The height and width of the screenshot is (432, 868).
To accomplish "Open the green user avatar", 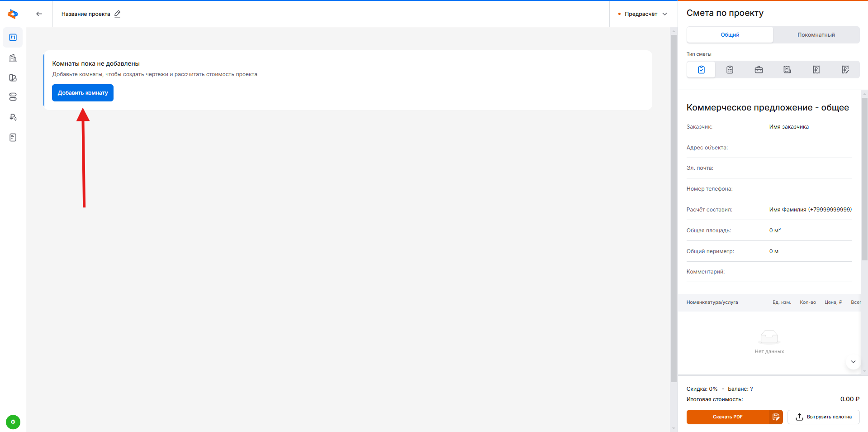I will click(13, 422).
